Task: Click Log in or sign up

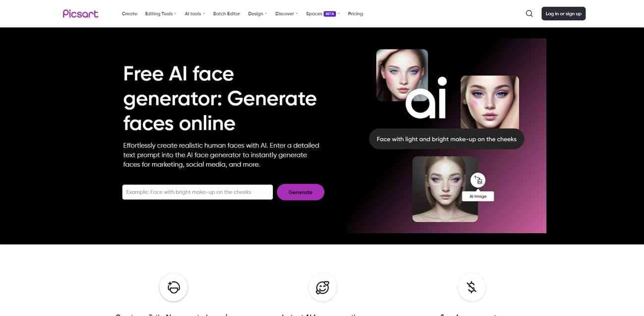Action: 563,14
